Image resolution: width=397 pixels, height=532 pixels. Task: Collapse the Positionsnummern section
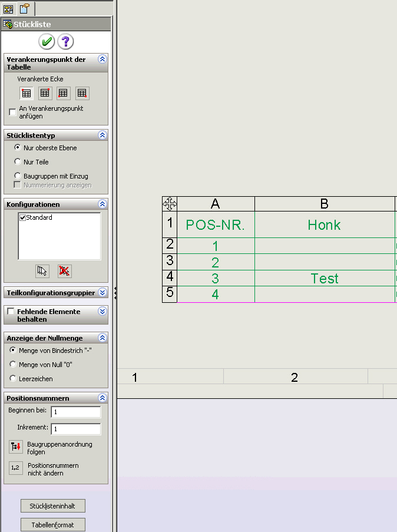coord(102,398)
